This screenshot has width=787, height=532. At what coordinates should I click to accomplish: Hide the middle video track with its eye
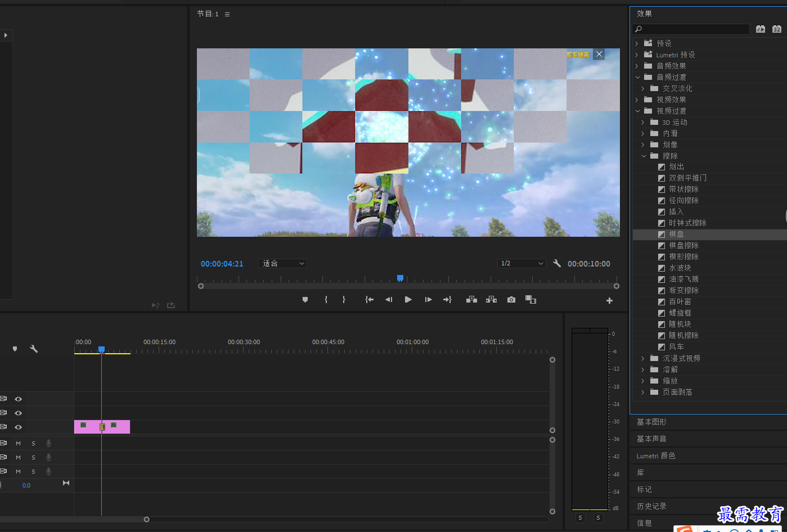point(18,413)
